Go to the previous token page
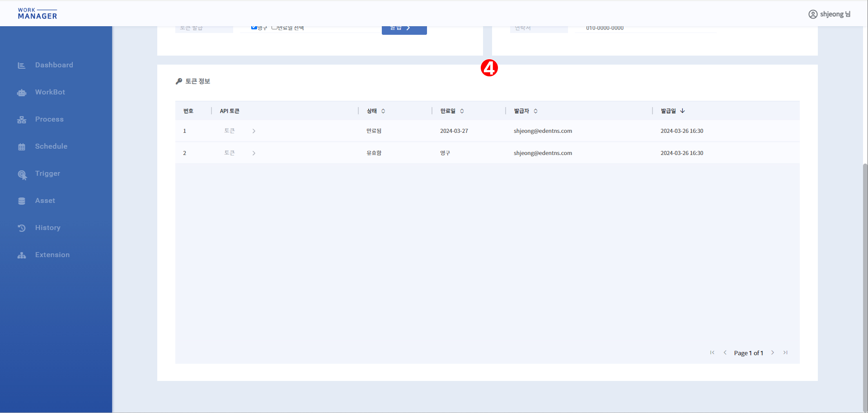 pos(725,352)
